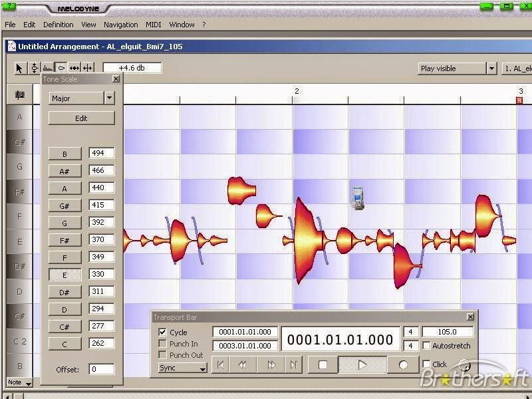This screenshot has height=399, width=532.
Task: Open the Window menu
Action: point(182,25)
